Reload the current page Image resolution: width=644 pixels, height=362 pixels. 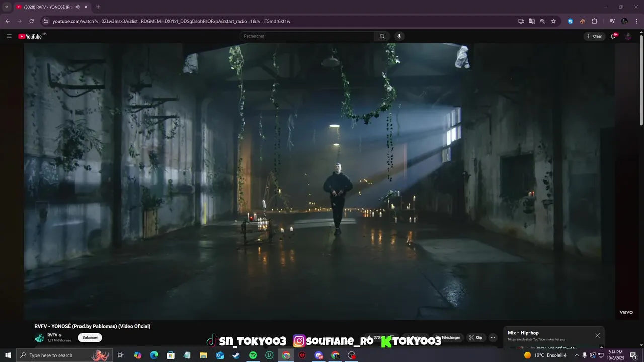[x=31, y=21]
